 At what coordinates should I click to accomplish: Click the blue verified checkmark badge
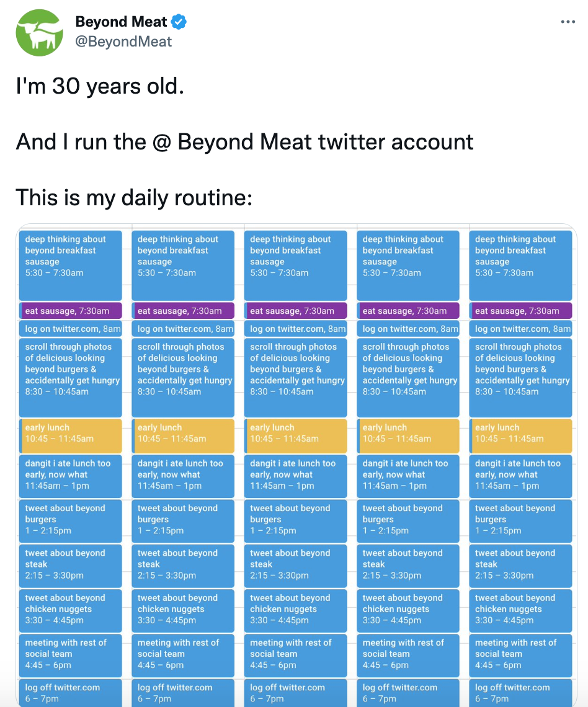(x=179, y=21)
